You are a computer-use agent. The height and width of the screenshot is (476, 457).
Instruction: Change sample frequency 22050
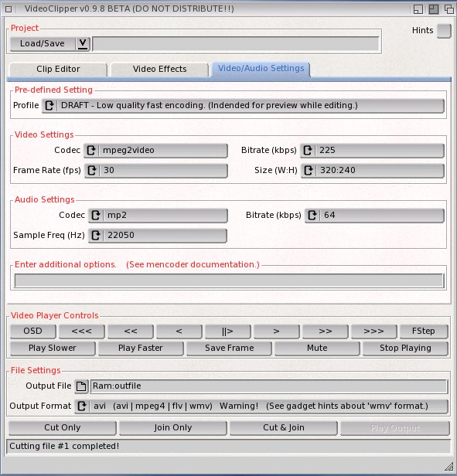click(x=158, y=236)
